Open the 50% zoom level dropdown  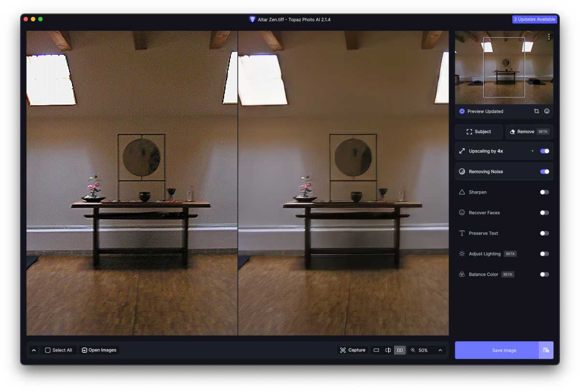click(x=440, y=350)
